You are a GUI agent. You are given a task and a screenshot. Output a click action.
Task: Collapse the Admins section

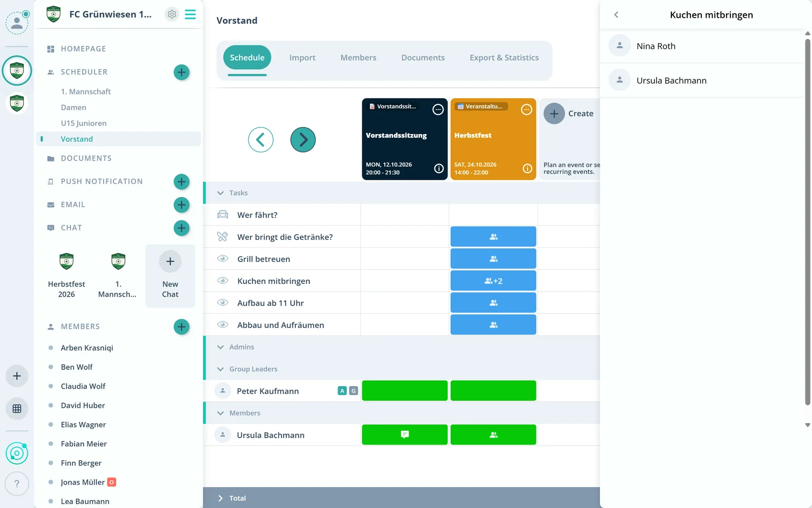point(220,347)
